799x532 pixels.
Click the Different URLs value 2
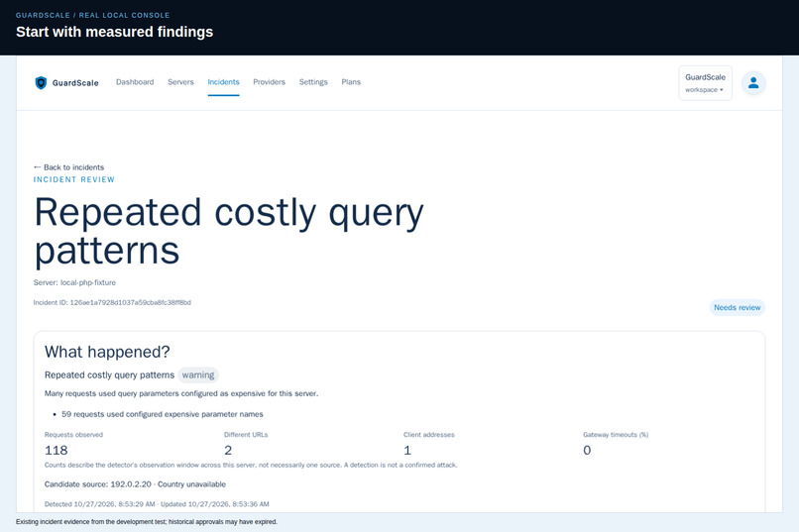click(228, 450)
